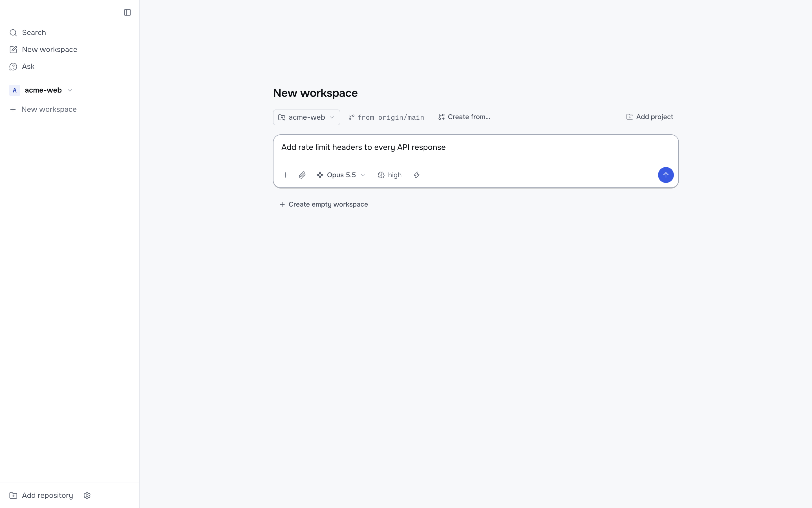The image size is (812, 508).
Task: Toggle the lightning bolt fast mode icon
Action: pyautogui.click(x=417, y=175)
